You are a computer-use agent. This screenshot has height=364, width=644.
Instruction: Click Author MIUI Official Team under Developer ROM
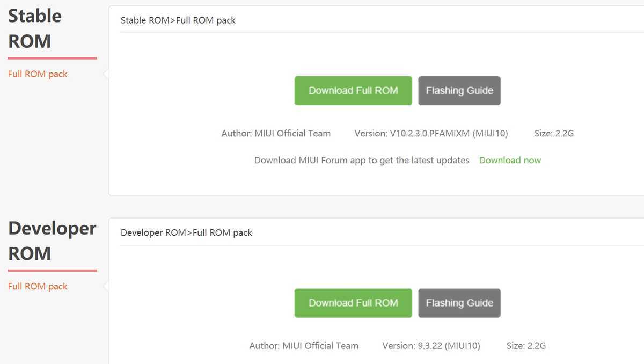click(304, 346)
